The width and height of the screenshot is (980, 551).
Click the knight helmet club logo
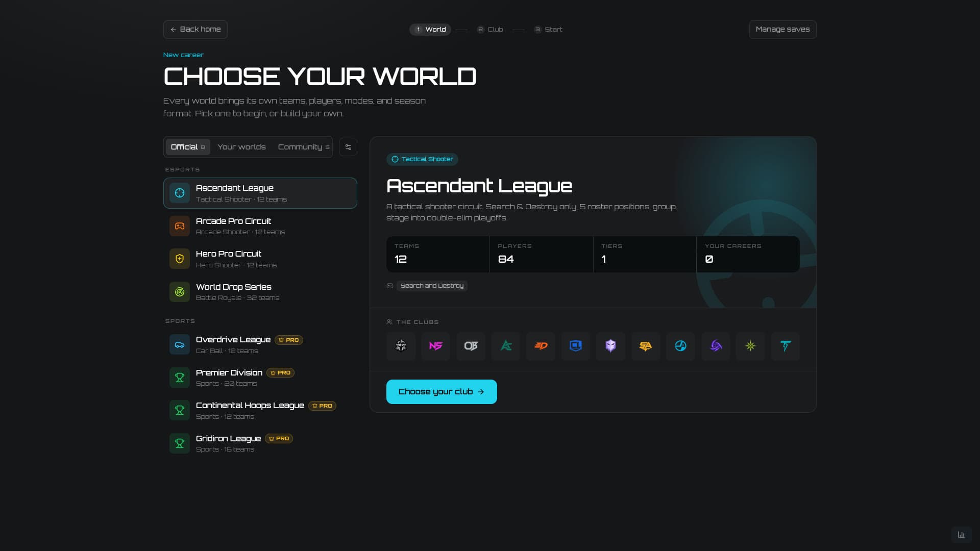click(x=401, y=346)
